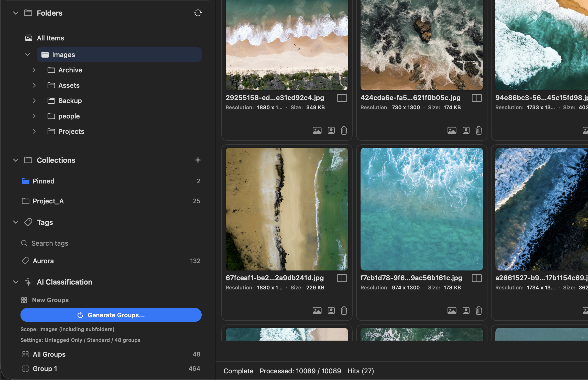Open compare view for 67fceaf1 image
This screenshot has height=380, width=588.
342,278
